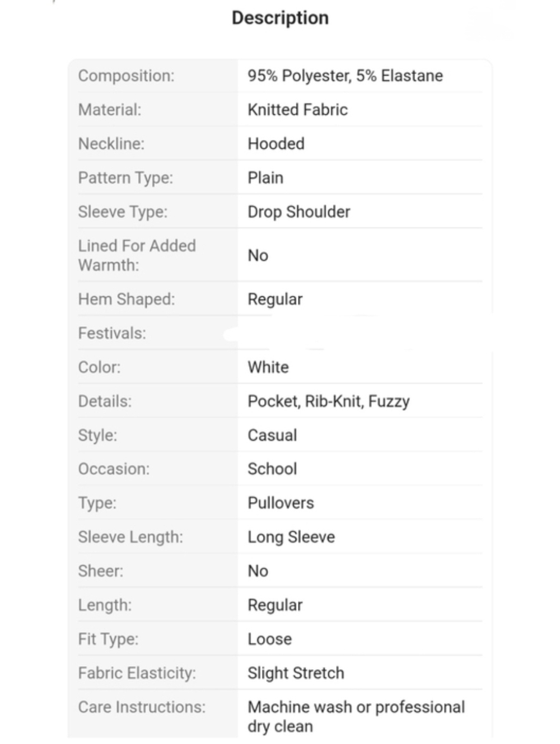
Task: Select the Lined For Added Warmth label
Action: [x=137, y=255]
